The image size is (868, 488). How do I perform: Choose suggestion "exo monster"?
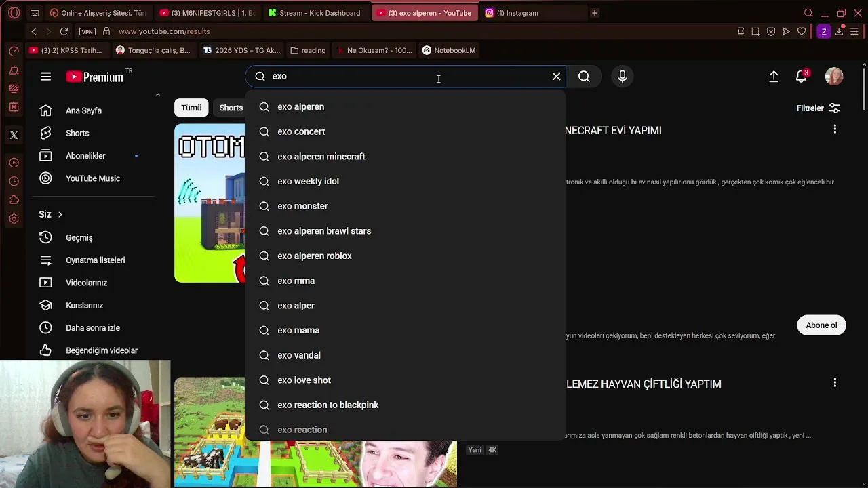click(406, 206)
